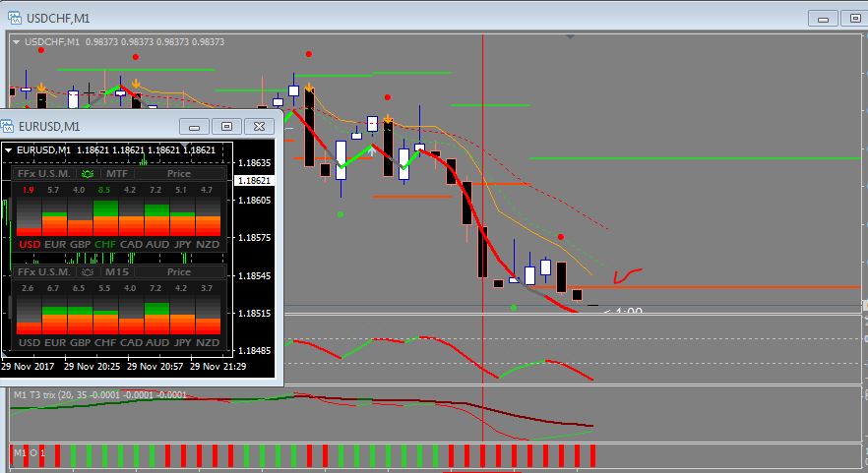Click the EURUSD,M1 chart window icon
Viewport: 868px width, 473px height.
click(x=7, y=127)
